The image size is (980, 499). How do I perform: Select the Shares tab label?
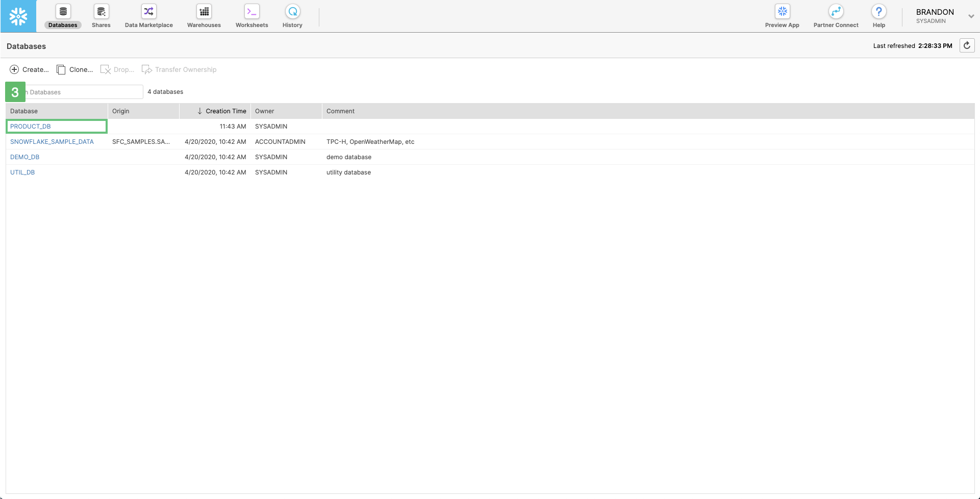[x=101, y=25]
